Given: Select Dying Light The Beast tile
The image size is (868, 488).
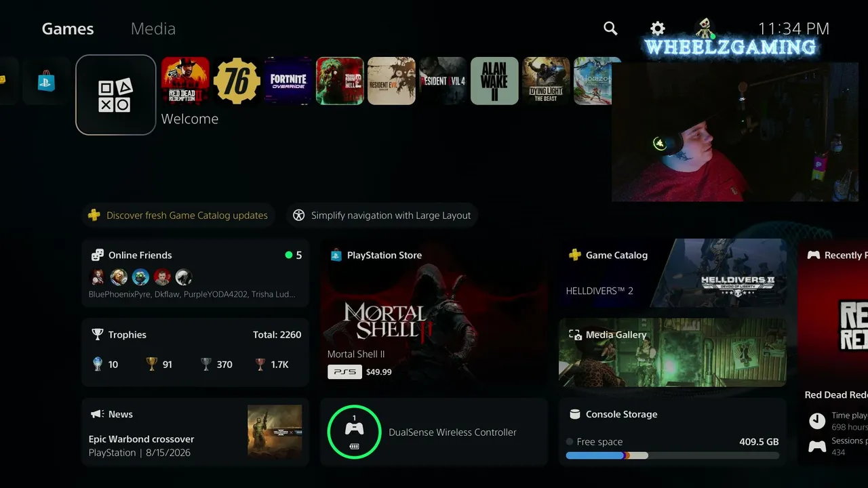Looking at the screenshot, I should (x=546, y=81).
